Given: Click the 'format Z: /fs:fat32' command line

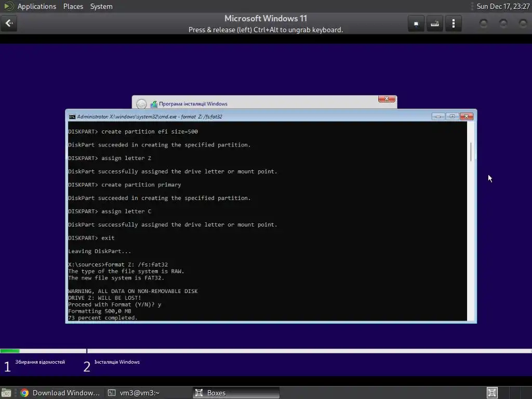Looking at the screenshot, I should pyautogui.click(x=118, y=264).
